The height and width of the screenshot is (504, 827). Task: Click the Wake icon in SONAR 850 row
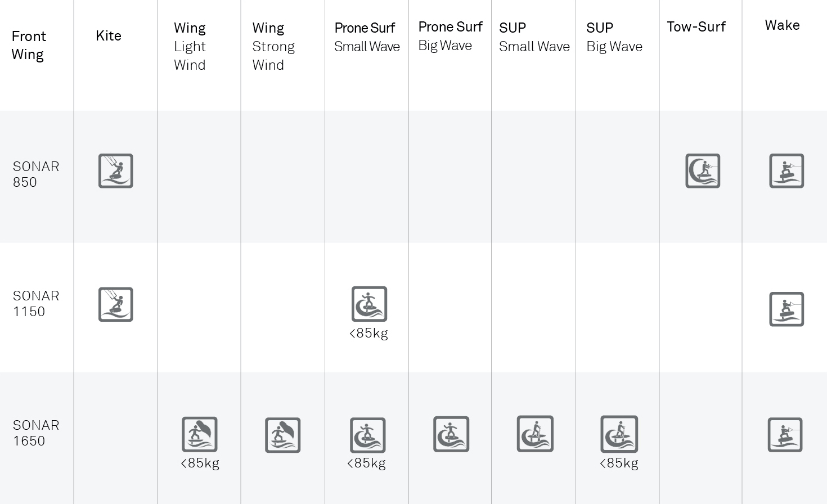point(786,171)
